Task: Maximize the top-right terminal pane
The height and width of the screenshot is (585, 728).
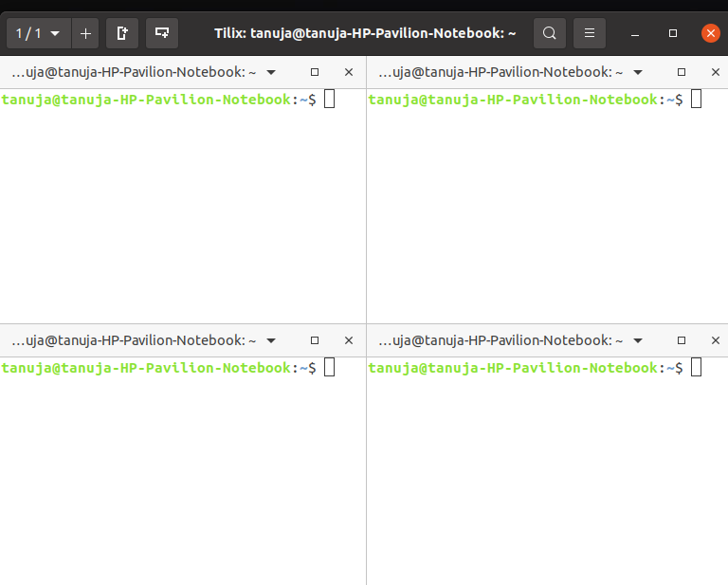Action: (x=682, y=72)
